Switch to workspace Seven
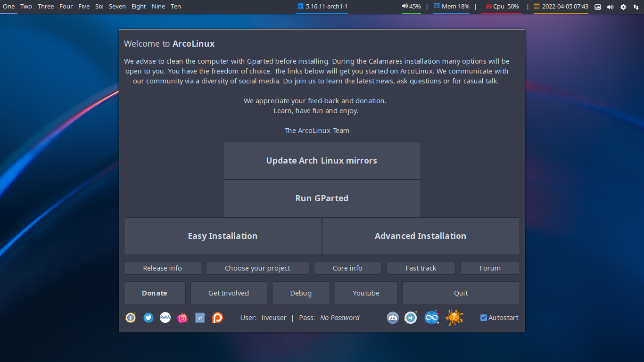The width and height of the screenshot is (644, 362). point(117,7)
